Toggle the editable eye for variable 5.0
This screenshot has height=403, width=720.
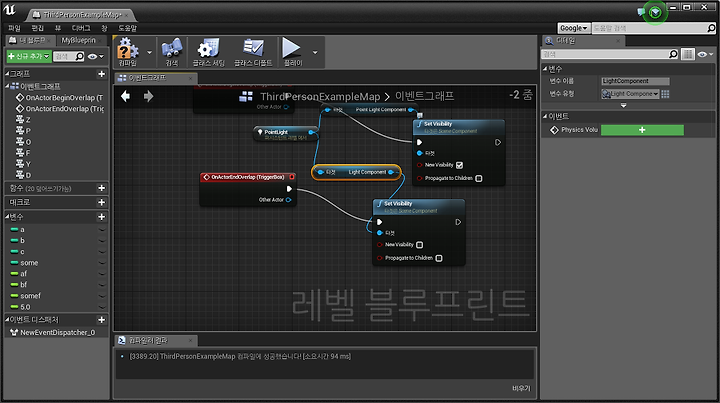[102, 307]
